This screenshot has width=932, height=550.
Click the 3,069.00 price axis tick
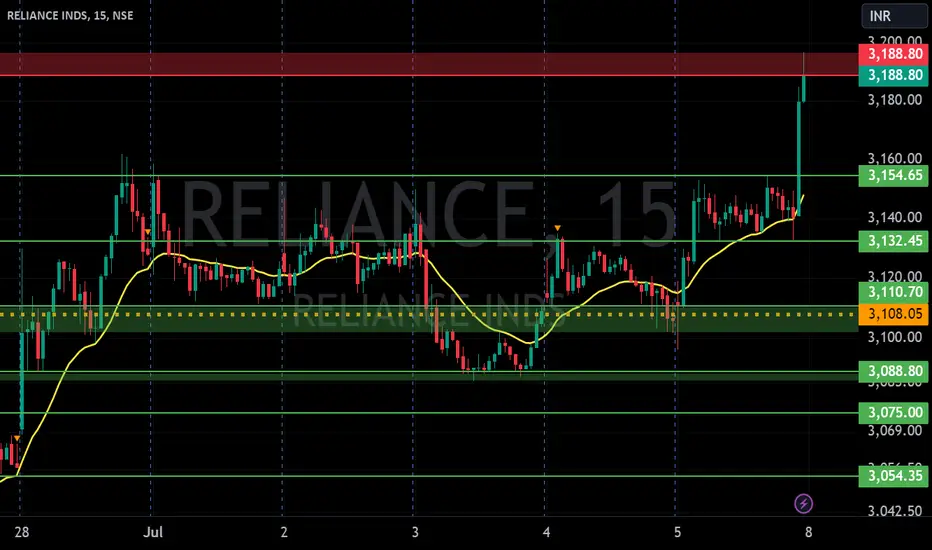(x=895, y=430)
